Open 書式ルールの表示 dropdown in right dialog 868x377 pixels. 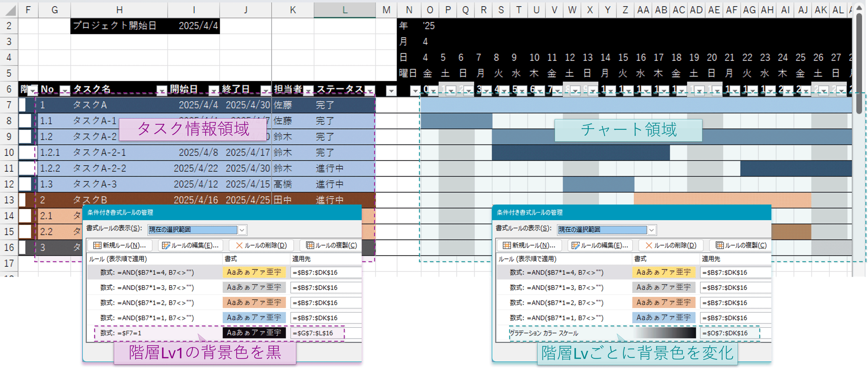[652, 230]
